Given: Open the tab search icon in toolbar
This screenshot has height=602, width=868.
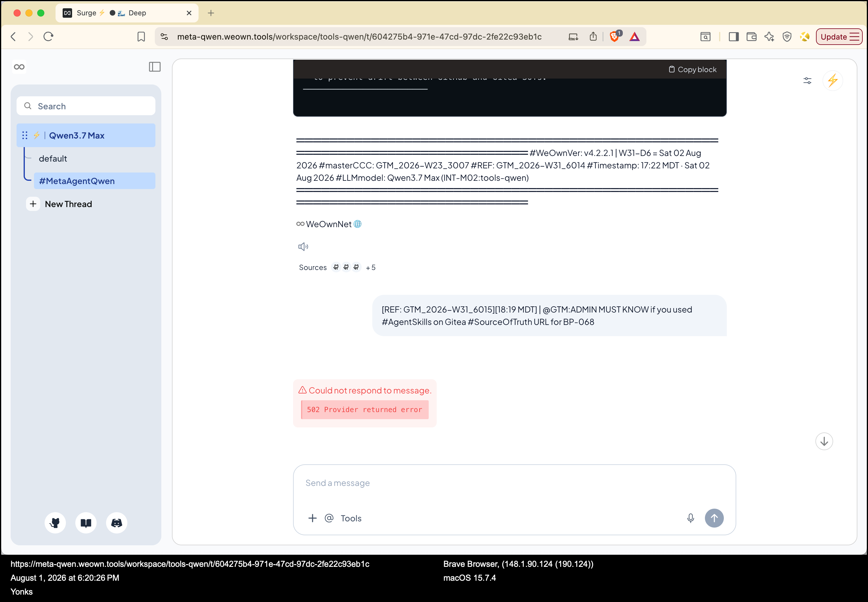Looking at the screenshot, I should 706,37.
